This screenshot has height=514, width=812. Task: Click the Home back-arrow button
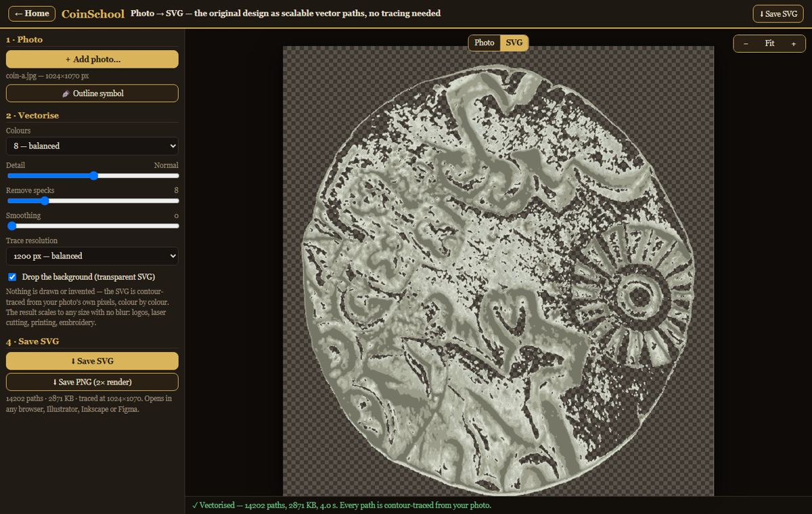tap(32, 14)
